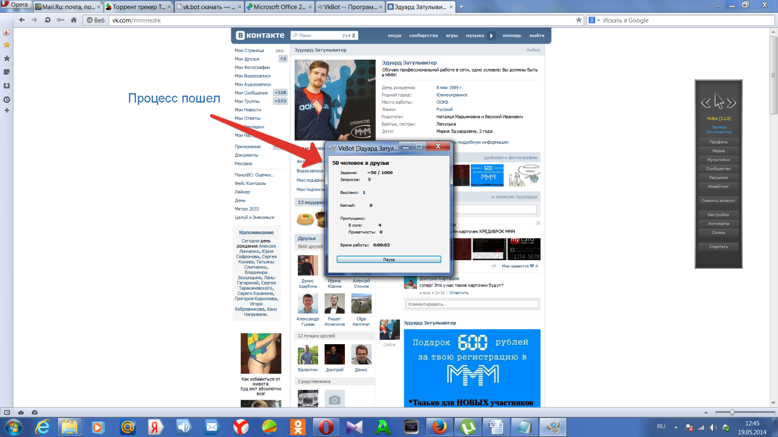Open сообщества in VK header
This screenshot has width=778, height=437.
tap(423, 36)
